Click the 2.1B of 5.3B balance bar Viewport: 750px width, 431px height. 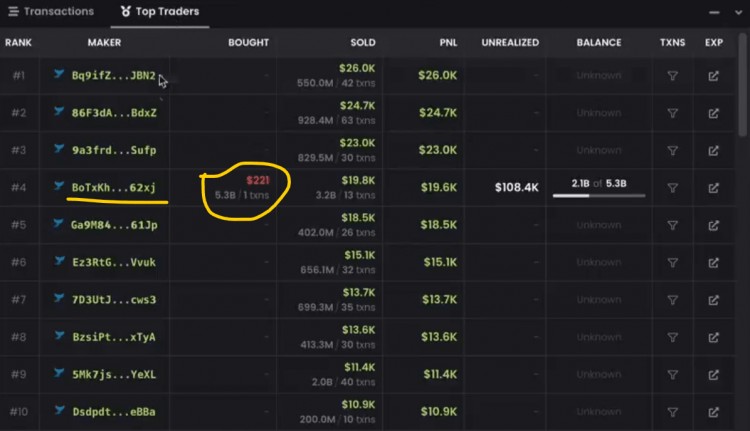point(599,195)
